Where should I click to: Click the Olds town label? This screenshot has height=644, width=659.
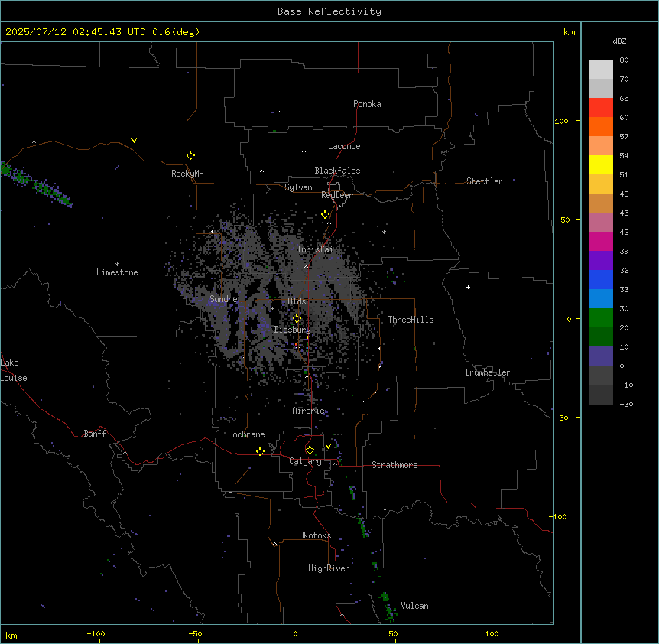(297, 301)
